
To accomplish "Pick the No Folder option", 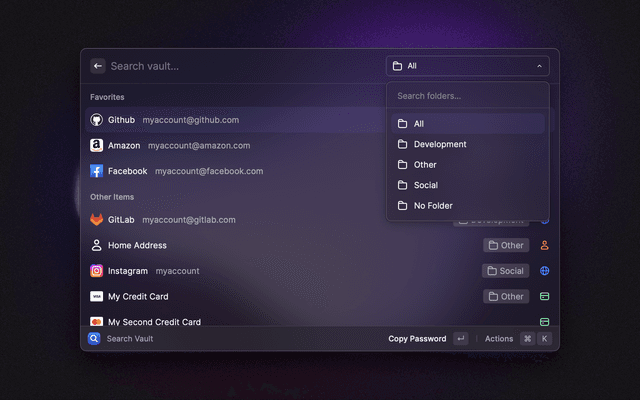I will coord(433,206).
